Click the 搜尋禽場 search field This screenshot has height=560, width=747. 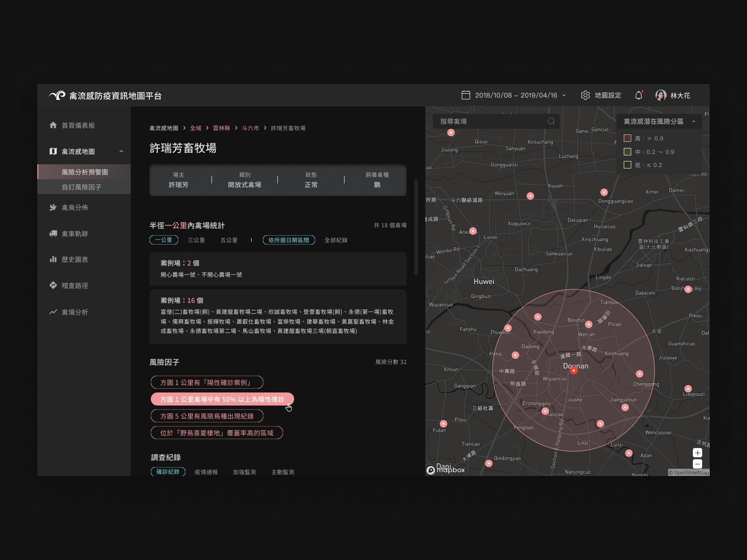[496, 121]
